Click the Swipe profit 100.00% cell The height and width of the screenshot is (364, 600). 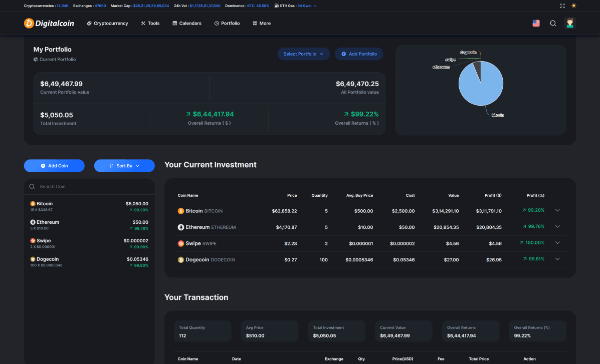[532, 243]
